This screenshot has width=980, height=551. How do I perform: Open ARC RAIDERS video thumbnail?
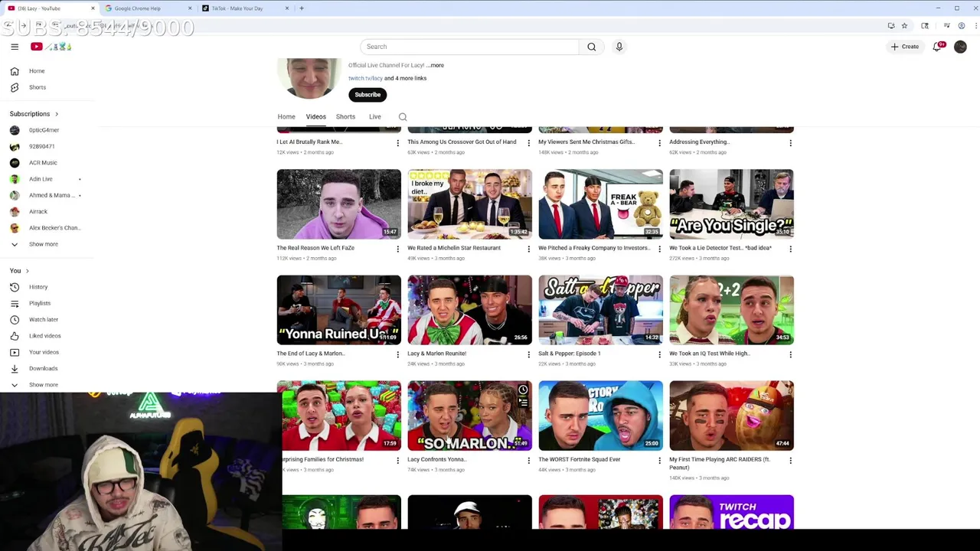(731, 416)
